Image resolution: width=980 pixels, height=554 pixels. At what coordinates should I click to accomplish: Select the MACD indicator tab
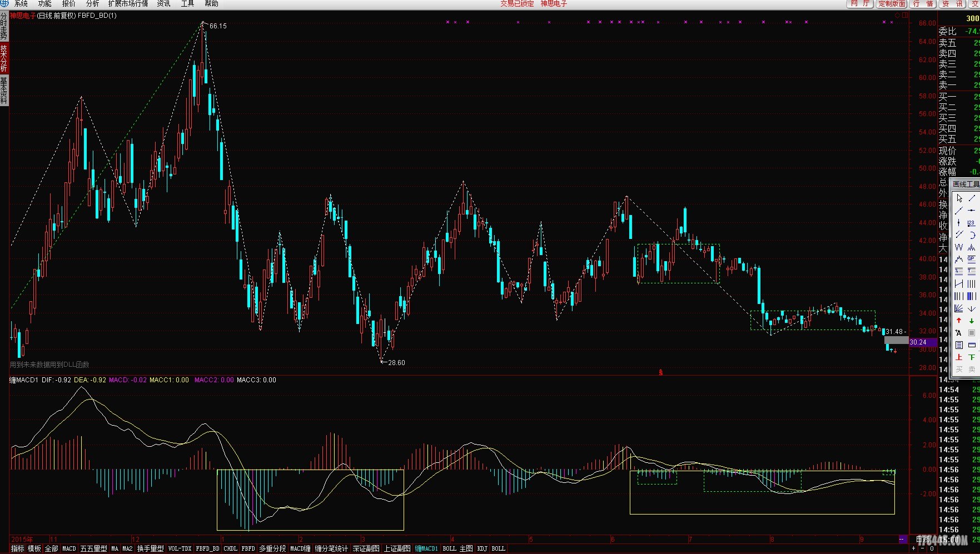click(x=69, y=548)
